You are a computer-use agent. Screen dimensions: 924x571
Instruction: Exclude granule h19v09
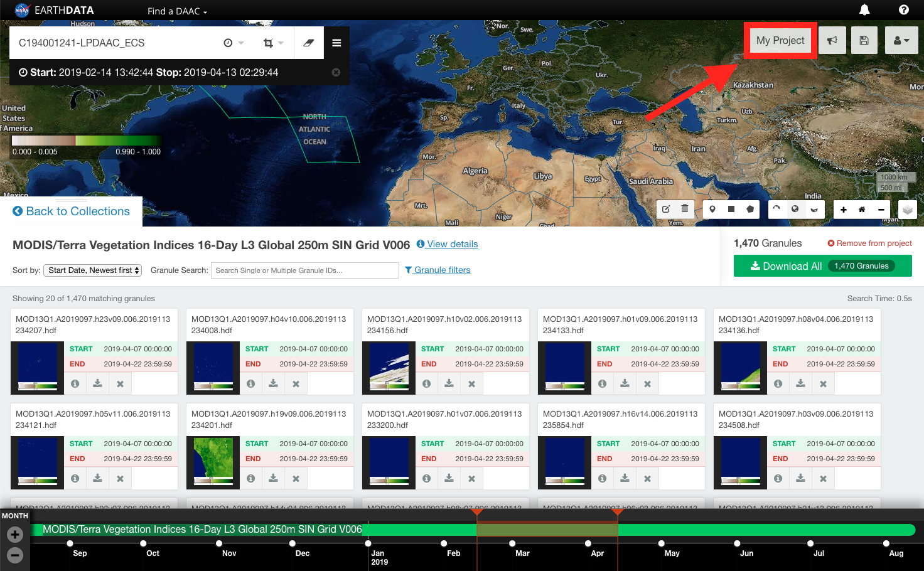click(296, 478)
